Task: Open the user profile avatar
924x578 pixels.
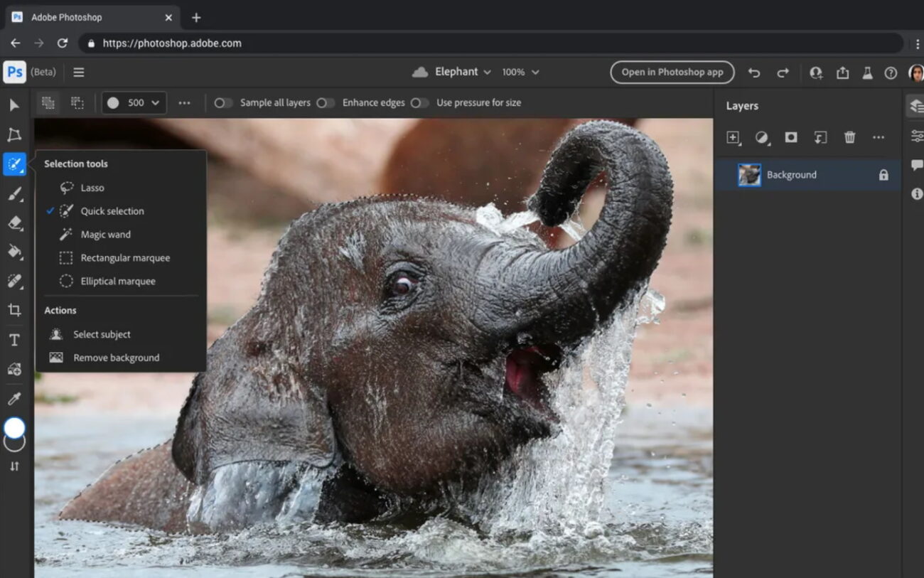Action: [x=915, y=73]
